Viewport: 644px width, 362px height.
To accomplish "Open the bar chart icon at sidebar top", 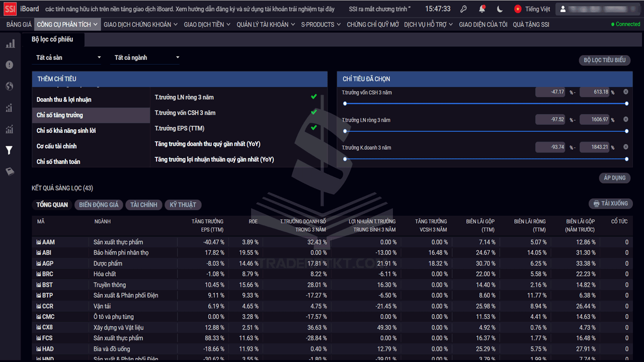I will (x=10, y=44).
